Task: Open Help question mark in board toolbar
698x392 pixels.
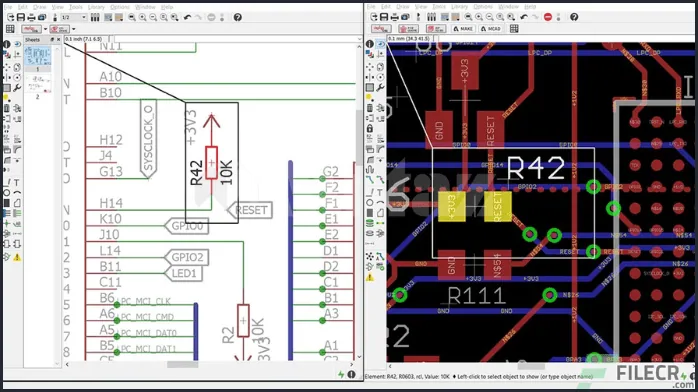Action: click(x=574, y=17)
